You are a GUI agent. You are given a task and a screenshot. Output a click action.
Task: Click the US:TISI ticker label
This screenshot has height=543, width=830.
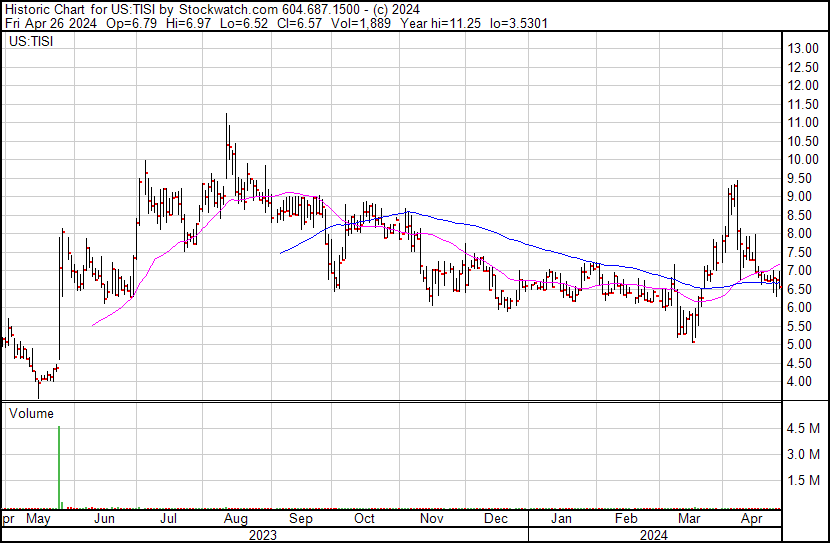[30, 42]
